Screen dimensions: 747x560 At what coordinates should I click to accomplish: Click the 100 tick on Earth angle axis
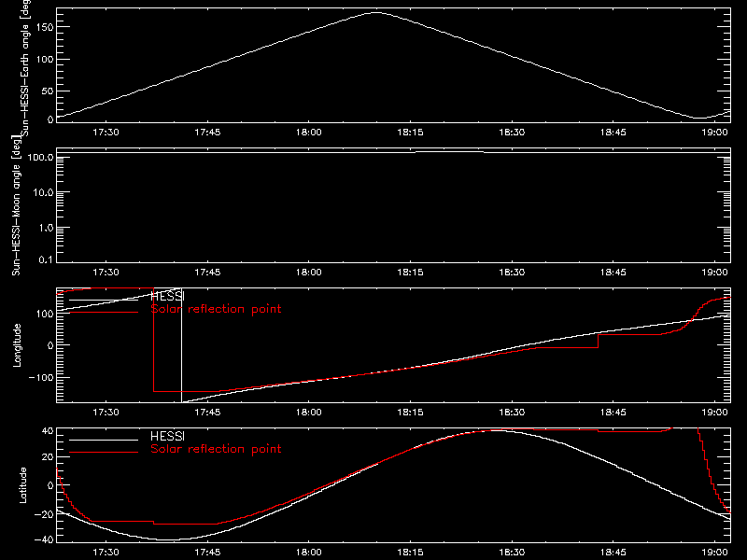(45, 59)
